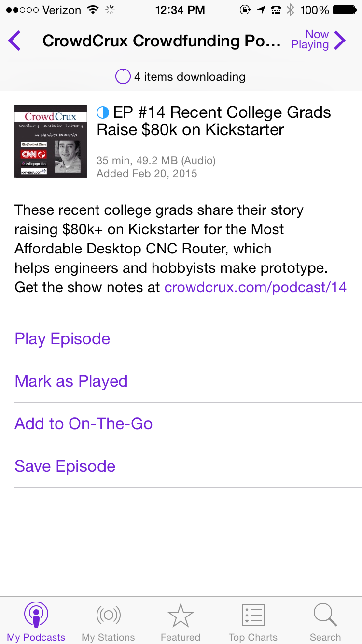Tap the Bluetooth icon in the status bar
The width and height of the screenshot is (362, 644).
pos(290,10)
